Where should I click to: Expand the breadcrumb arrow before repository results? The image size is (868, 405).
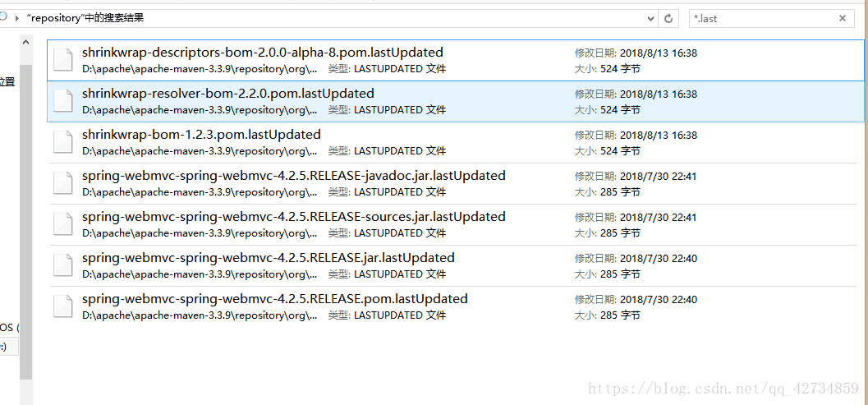(17, 18)
